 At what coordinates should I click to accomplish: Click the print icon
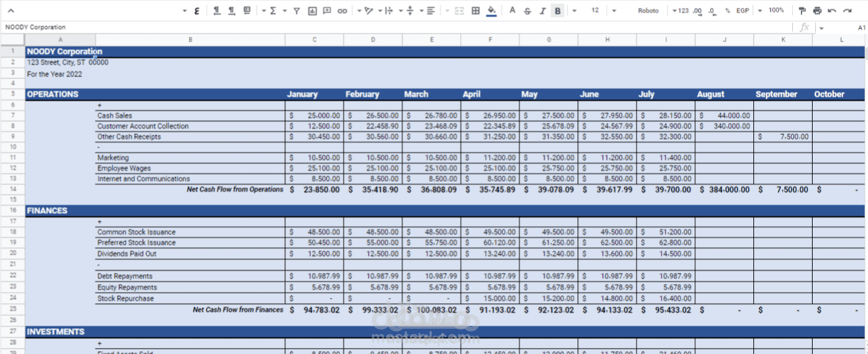[x=817, y=11]
